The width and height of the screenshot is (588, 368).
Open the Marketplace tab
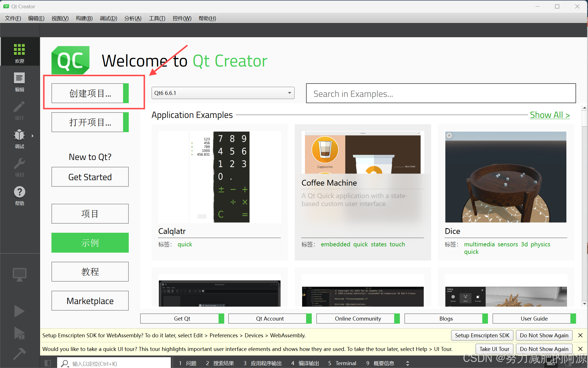(x=90, y=301)
